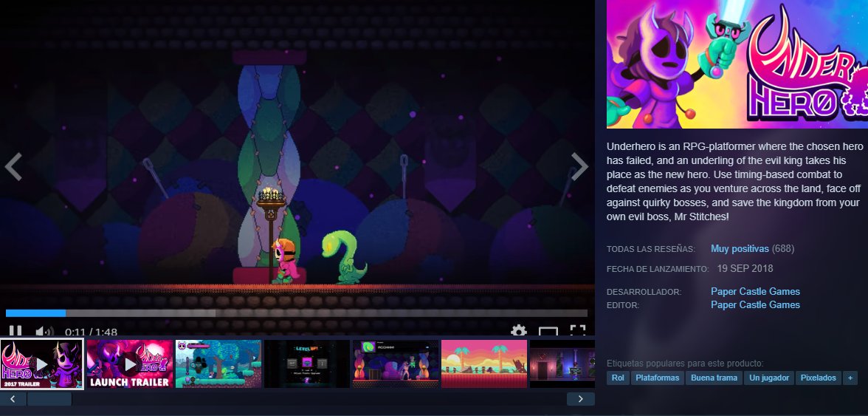The width and height of the screenshot is (868, 416).
Task: Play the Launch Trailer thumbnail
Action: [x=130, y=364]
